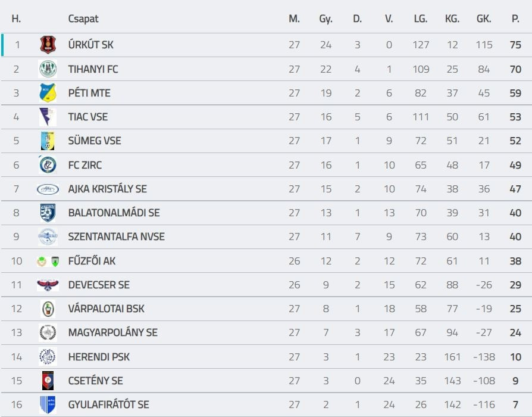
Task: Open the FŰZFŐI AK team page
Action: [92, 261]
